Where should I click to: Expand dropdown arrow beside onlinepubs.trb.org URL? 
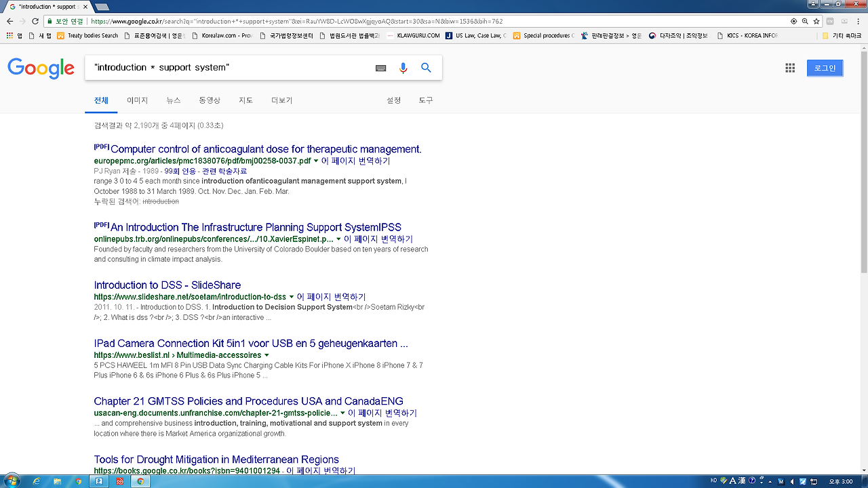[338, 239]
